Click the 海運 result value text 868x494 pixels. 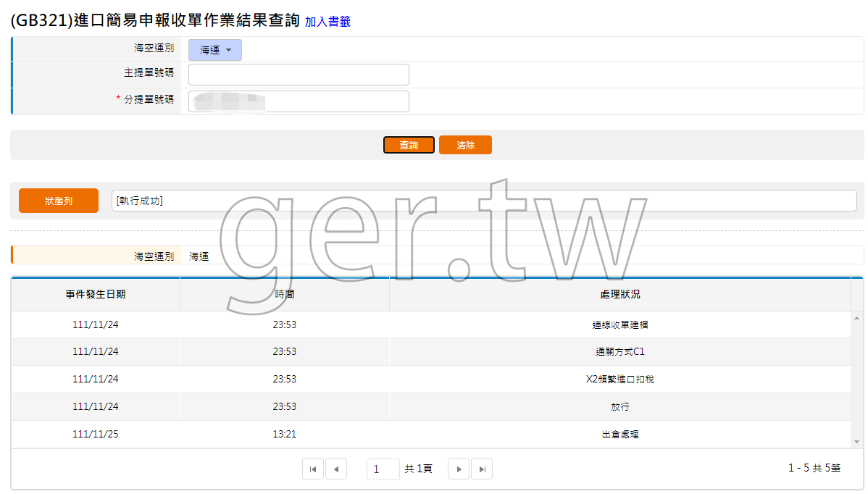(199, 256)
